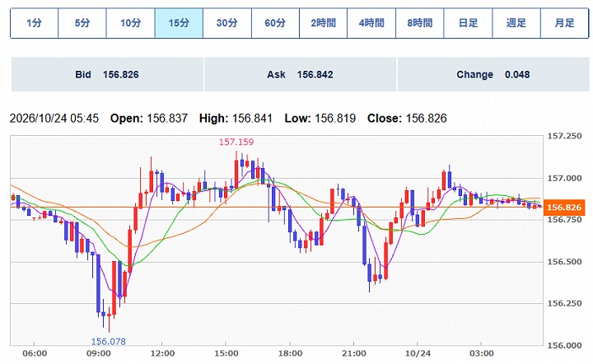The width and height of the screenshot is (593, 364).
Task: Click the Ask 156.842 panel
Action: (x=301, y=74)
